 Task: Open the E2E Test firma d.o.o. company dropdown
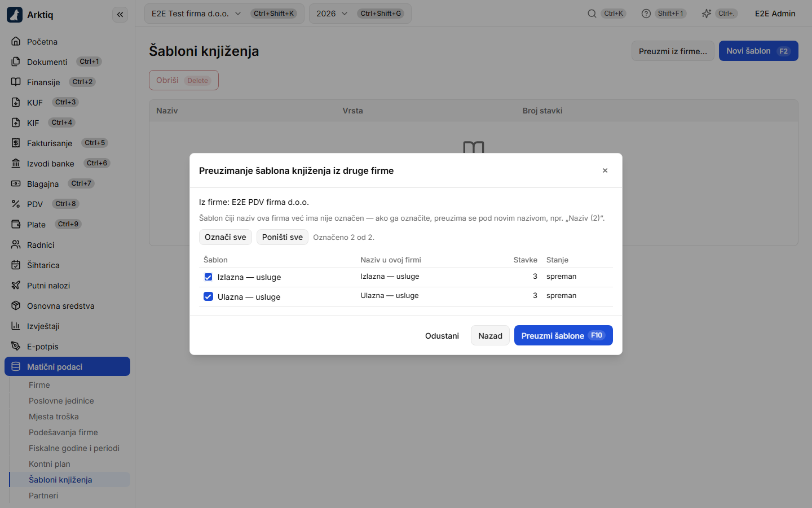click(x=224, y=14)
